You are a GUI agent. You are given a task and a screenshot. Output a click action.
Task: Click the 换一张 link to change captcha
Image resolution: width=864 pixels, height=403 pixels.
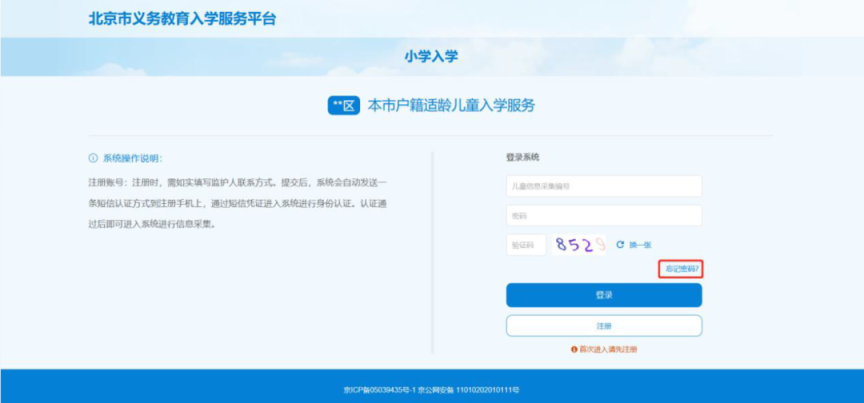pos(639,245)
